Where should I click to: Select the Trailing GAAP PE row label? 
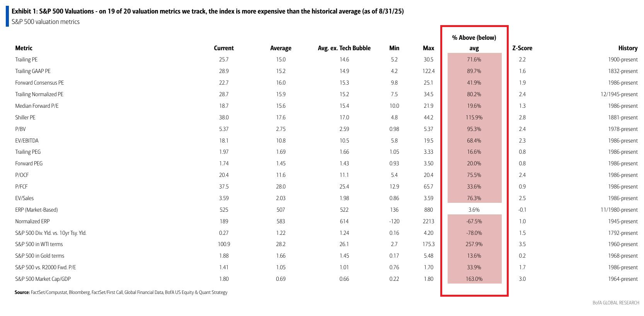(33, 71)
